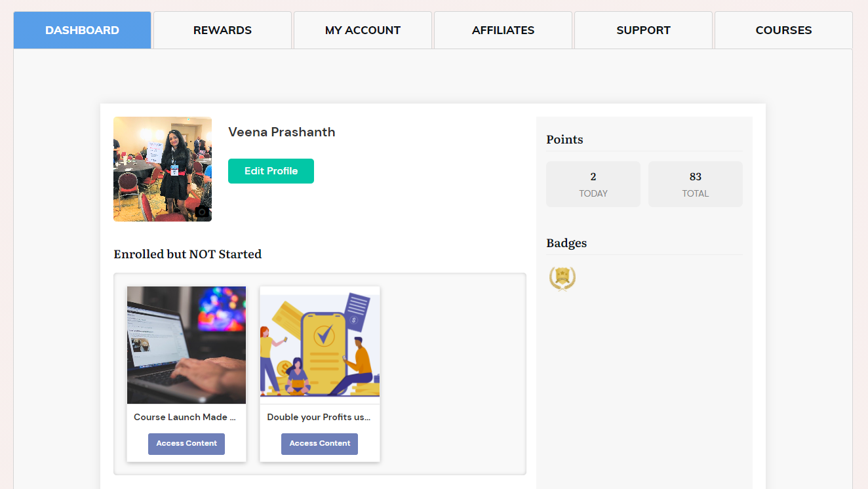Click the Double your Profits course image

(319, 342)
